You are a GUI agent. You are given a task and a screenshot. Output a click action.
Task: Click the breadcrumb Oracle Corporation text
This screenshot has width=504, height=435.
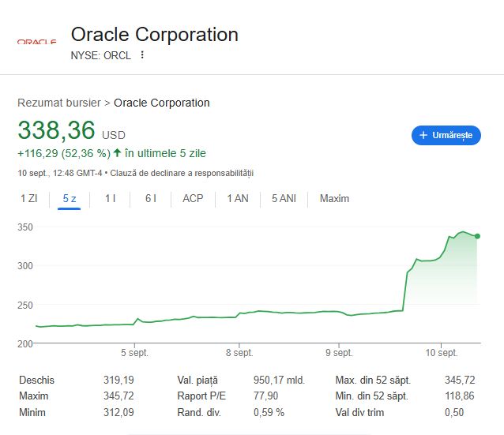click(x=162, y=103)
